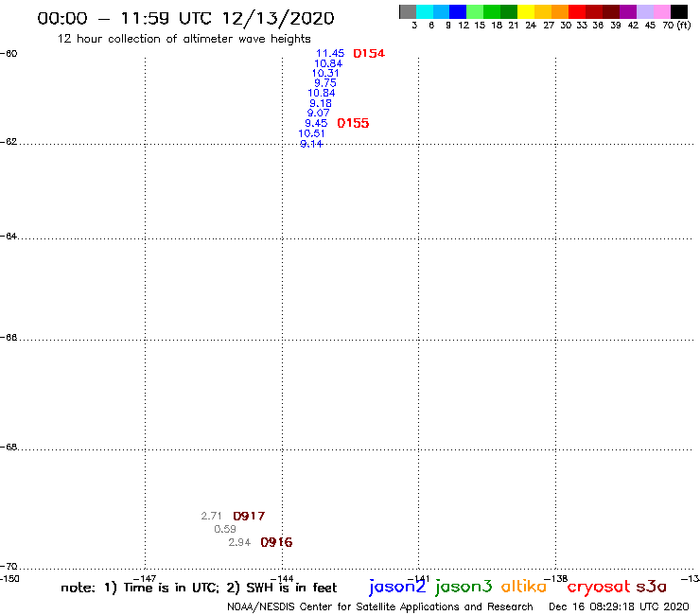Click the lavender swatch in the color scale
The width and height of the screenshot is (700, 615).
[644, 11]
